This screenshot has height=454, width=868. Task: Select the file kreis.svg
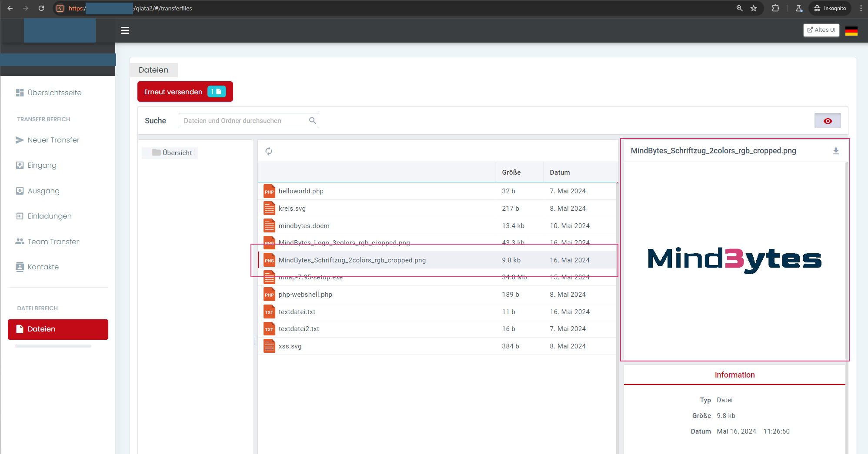pos(437,209)
